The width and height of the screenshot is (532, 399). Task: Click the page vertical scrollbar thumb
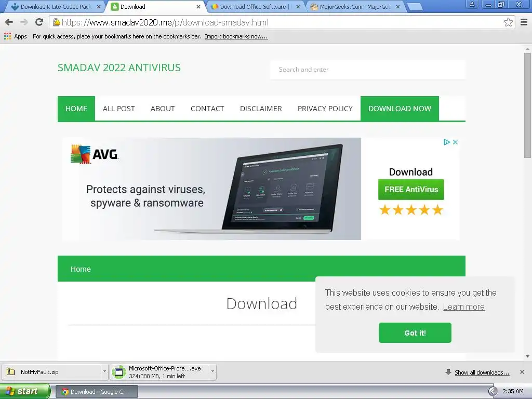pos(527,105)
